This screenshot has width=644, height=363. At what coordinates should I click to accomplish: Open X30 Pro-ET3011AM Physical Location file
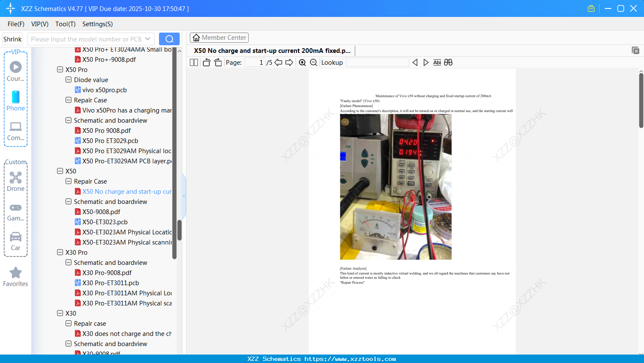[123, 293]
